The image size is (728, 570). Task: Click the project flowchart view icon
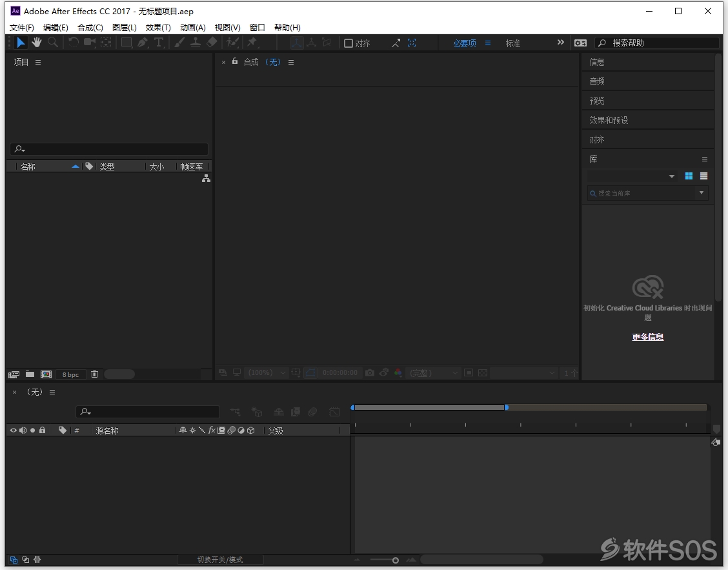pos(206,179)
